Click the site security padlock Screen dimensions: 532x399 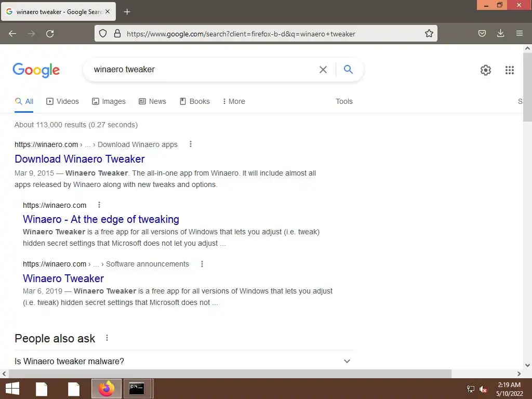117,33
